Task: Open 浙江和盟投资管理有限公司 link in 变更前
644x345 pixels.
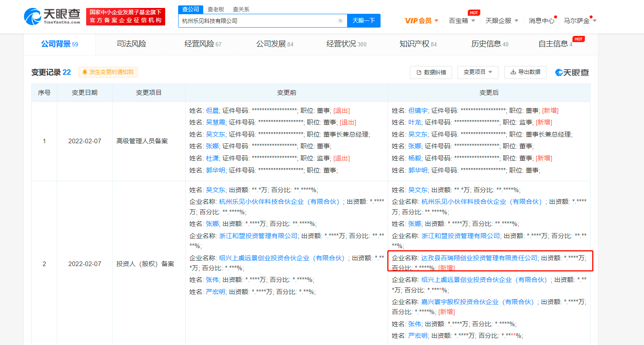Action: coord(258,236)
